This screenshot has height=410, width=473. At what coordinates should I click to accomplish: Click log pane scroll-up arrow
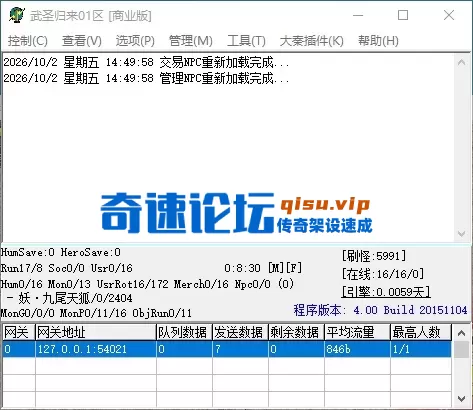pos(462,62)
